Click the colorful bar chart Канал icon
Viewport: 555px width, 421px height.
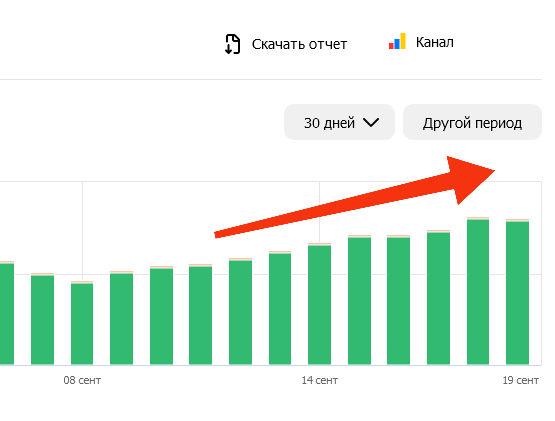coord(397,41)
